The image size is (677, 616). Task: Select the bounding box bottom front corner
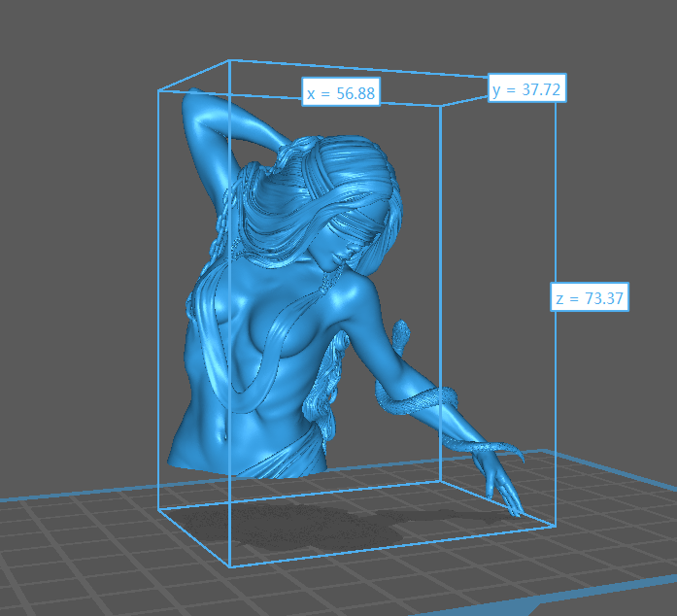pos(230,566)
